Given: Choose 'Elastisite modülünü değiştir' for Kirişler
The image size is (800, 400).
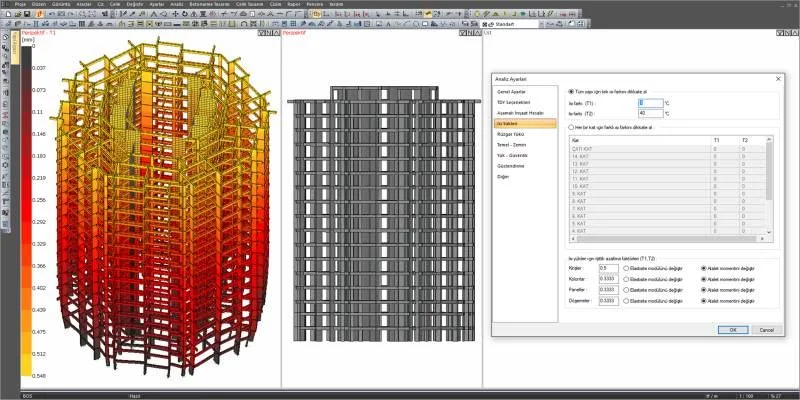Looking at the screenshot, I should pos(626,268).
